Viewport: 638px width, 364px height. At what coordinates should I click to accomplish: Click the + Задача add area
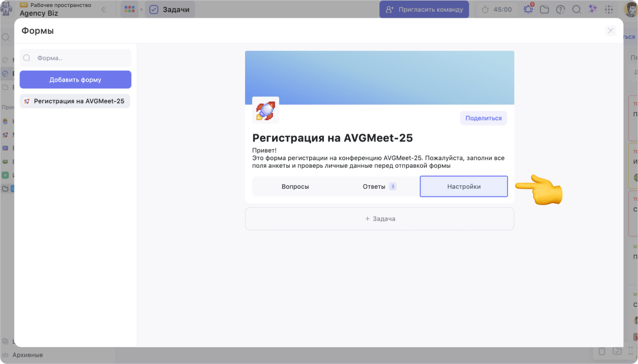379,219
